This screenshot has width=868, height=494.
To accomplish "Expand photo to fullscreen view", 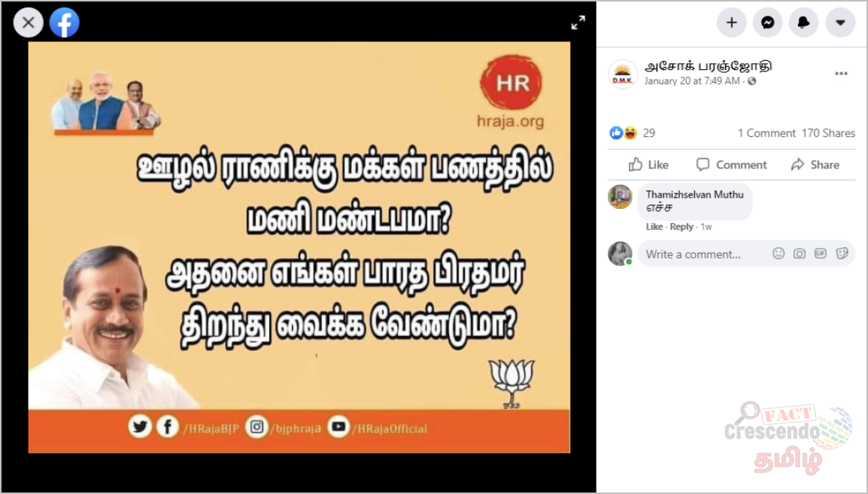I will (578, 23).
